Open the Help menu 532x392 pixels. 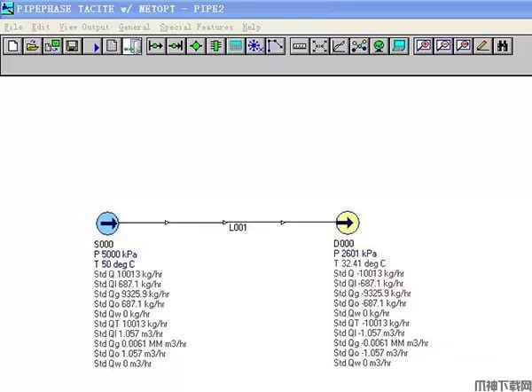[x=252, y=27]
